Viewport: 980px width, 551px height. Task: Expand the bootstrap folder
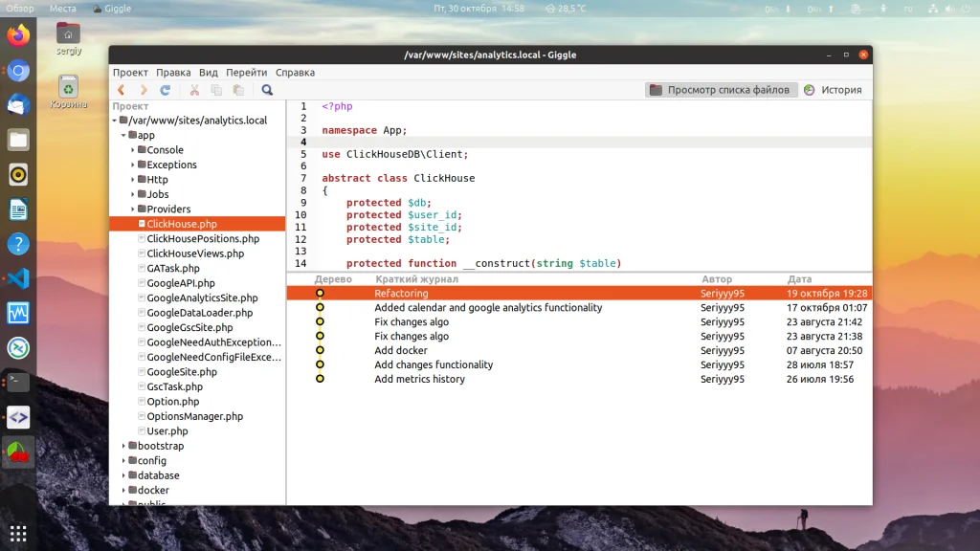pyautogui.click(x=123, y=446)
